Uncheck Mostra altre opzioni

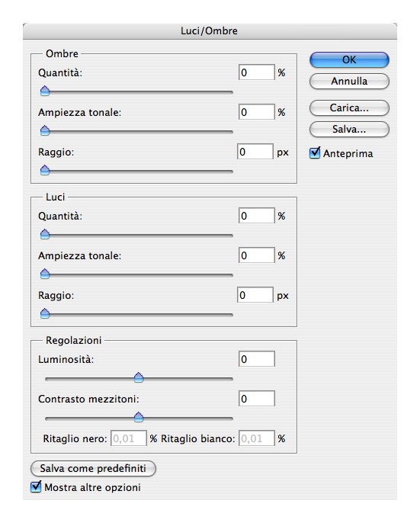pos(36,487)
